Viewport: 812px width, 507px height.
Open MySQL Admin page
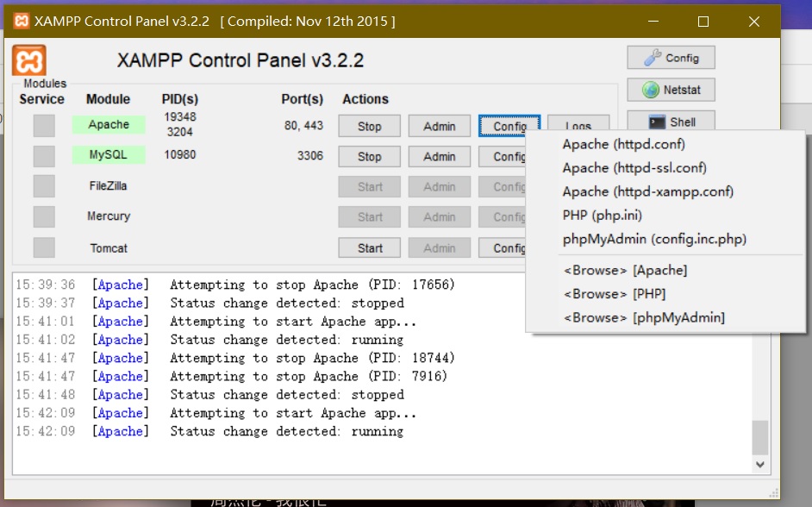tap(439, 156)
